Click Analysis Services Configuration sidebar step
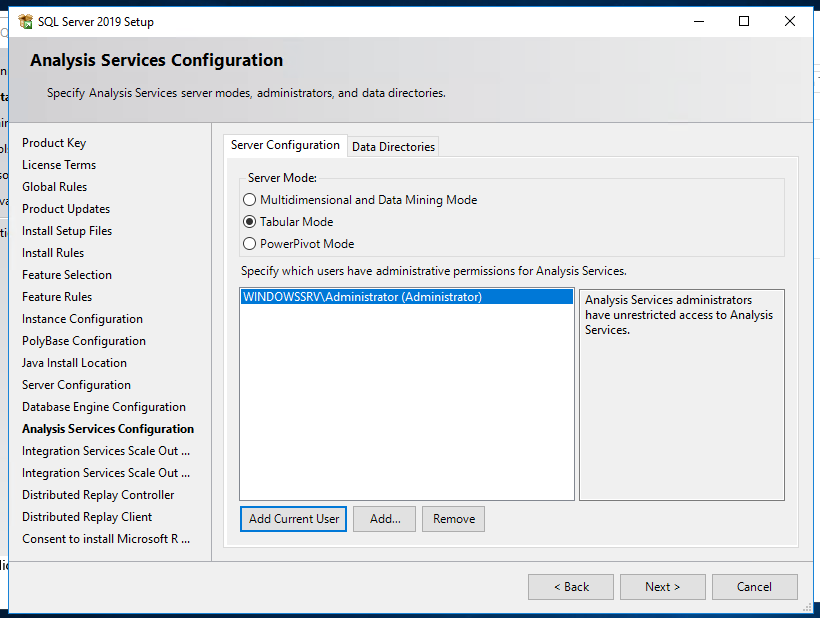The image size is (820, 618). [x=108, y=429]
